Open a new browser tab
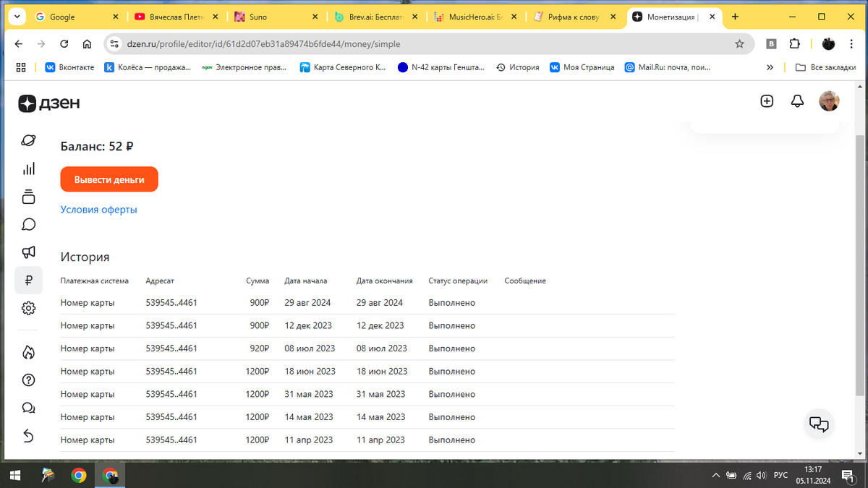This screenshot has width=868, height=488. click(735, 17)
